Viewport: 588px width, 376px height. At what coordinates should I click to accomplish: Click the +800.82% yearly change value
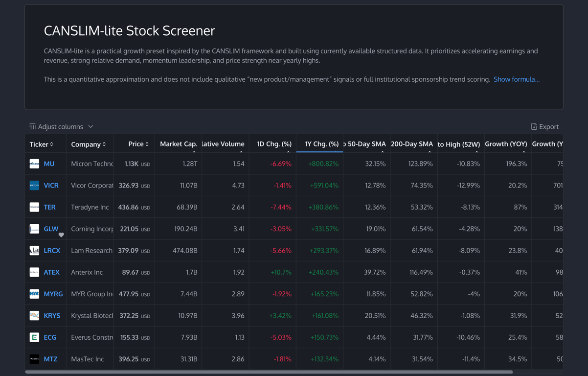coord(323,164)
